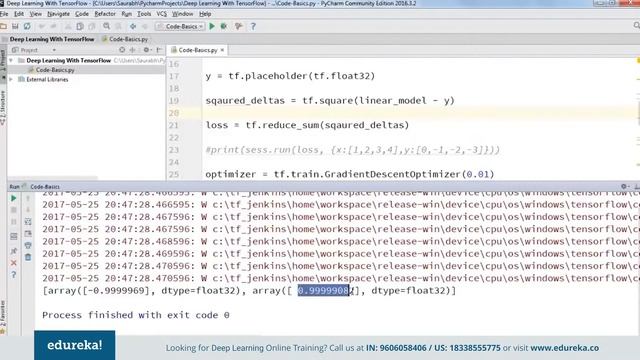Click the Save All toolbar icon
This screenshot has width=640, height=360.
[15, 27]
